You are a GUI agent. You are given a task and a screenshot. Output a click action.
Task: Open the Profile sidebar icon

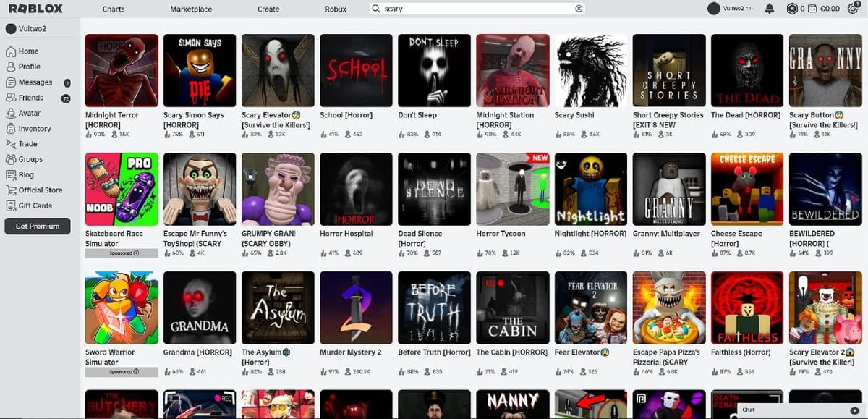click(11, 67)
